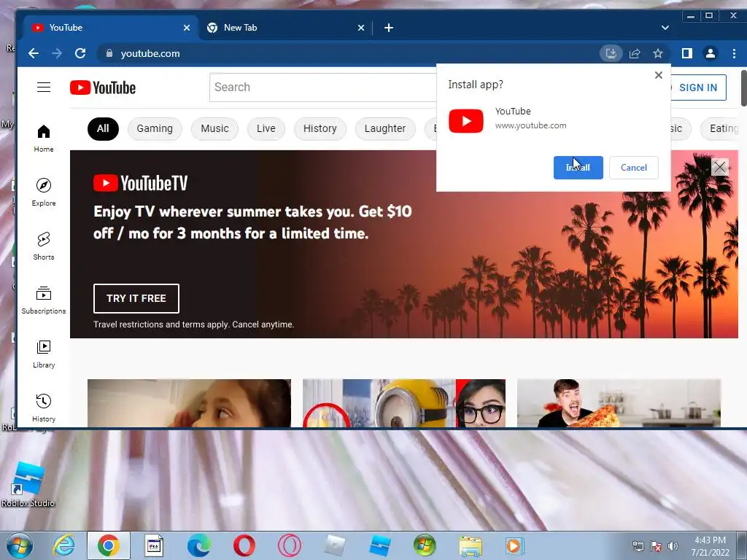Open History in YouTube sidebar
747x560 pixels.
click(x=44, y=408)
